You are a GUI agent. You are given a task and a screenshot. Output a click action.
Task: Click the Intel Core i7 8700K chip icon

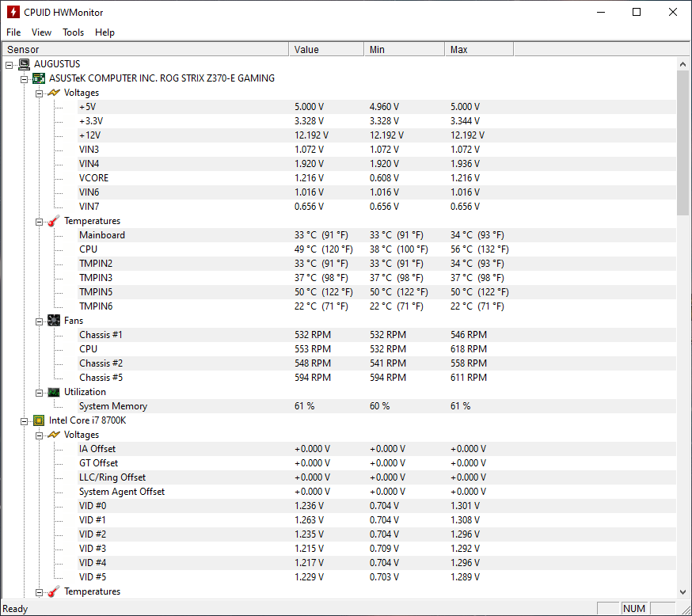point(39,420)
